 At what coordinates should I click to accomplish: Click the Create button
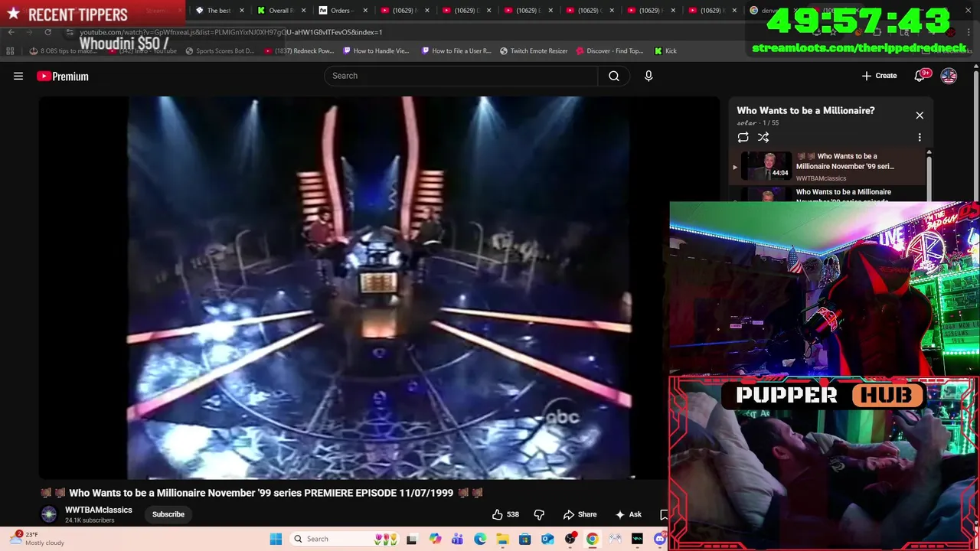879,76
